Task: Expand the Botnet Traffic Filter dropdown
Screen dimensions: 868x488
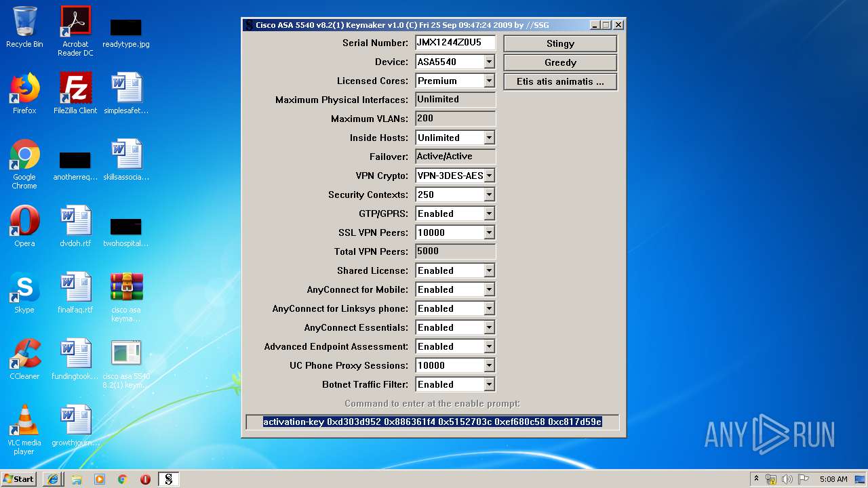Action: point(489,384)
